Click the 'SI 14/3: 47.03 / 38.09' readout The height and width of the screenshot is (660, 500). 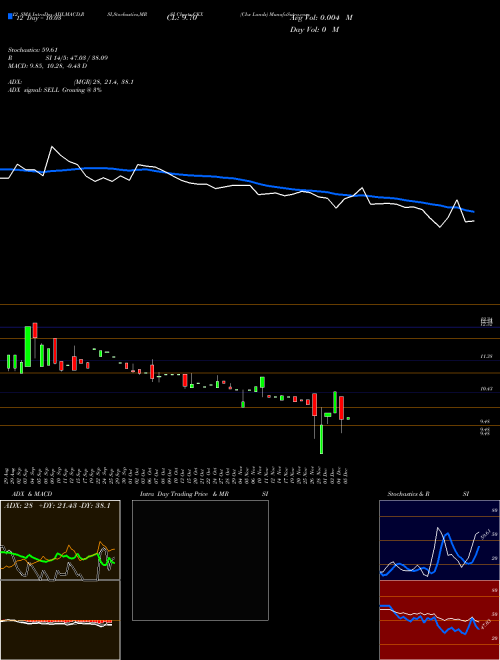pos(77,58)
